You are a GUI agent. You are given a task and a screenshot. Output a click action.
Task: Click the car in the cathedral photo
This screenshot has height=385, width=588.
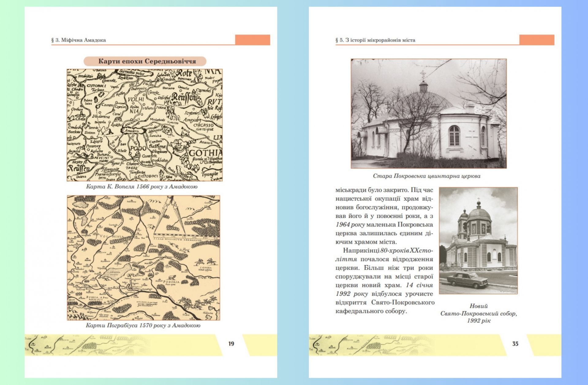coord(467,280)
